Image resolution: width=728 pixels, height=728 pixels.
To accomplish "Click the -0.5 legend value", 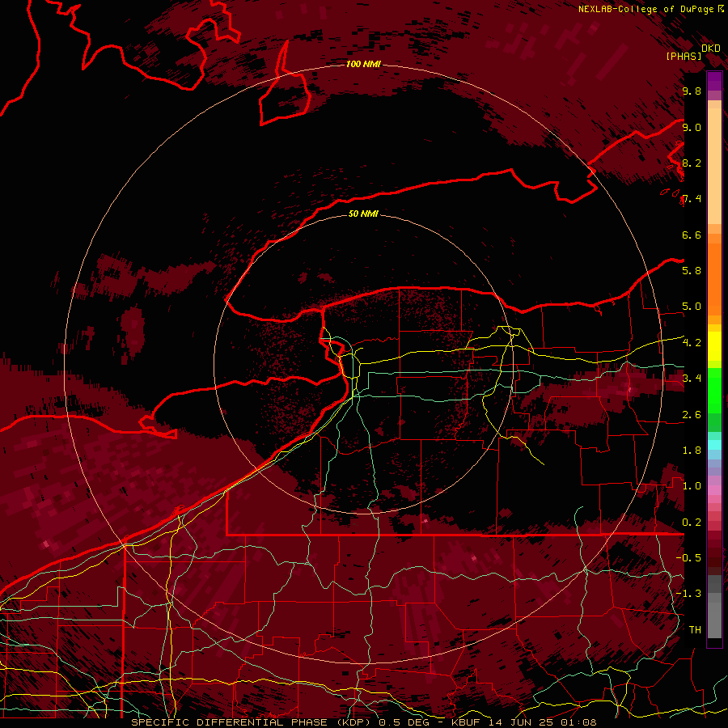I will click(x=688, y=558).
